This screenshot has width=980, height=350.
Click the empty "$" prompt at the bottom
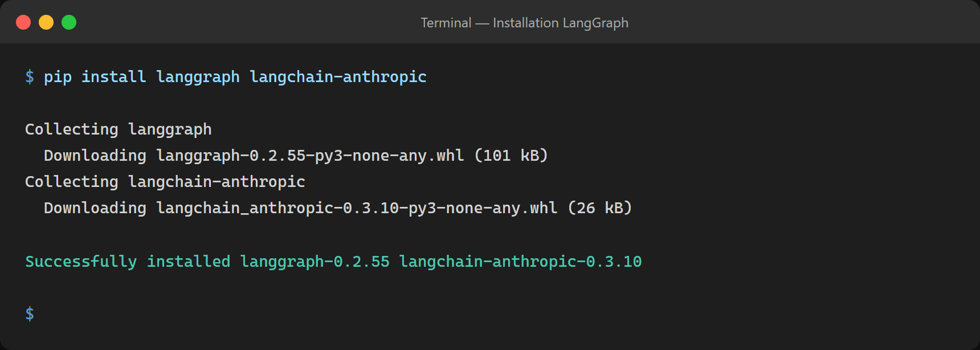(x=30, y=314)
